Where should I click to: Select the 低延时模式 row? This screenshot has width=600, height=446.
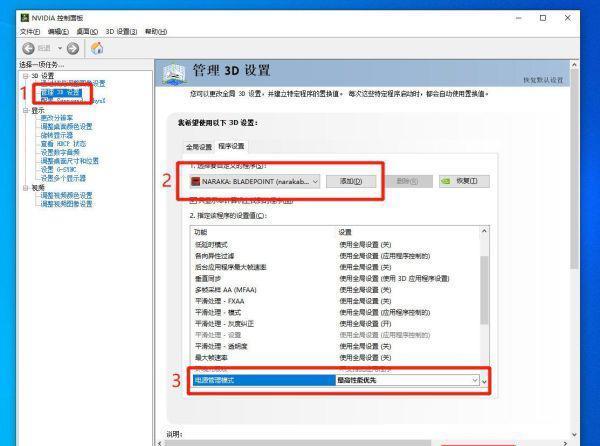pyautogui.click(x=335, y=244)
